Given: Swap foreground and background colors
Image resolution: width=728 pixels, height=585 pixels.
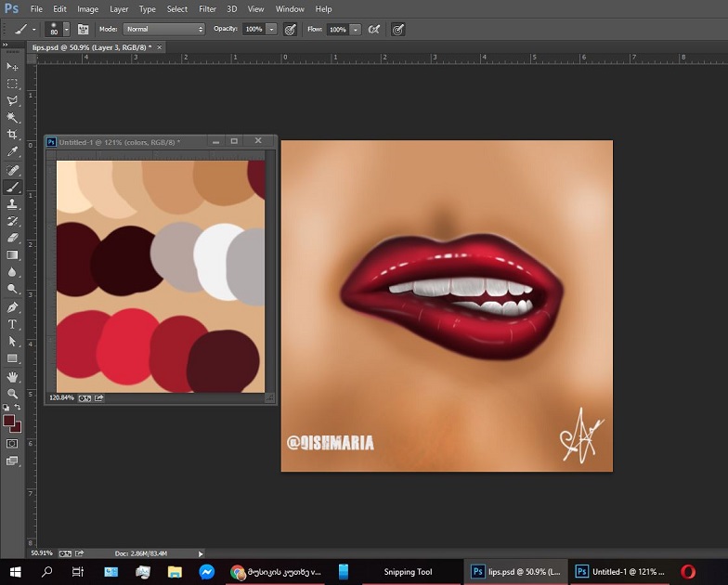Looking at the screenshot, I should 17,407.
